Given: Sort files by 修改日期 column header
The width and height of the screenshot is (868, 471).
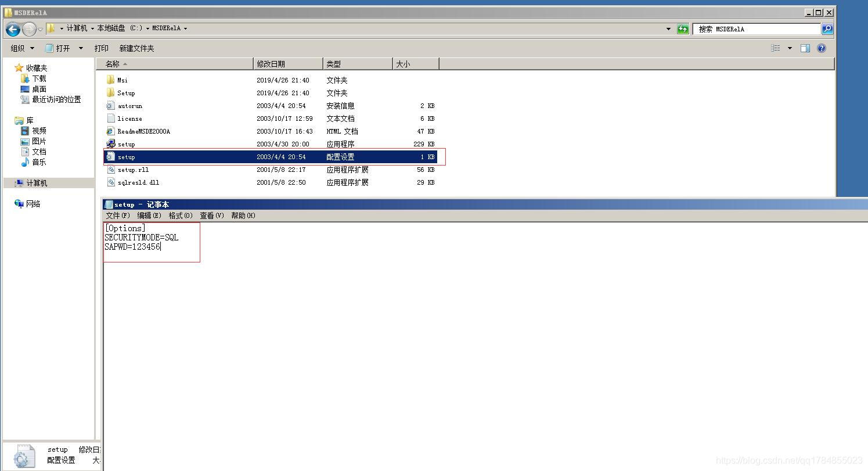Looking at the screenshot, I should (x=288, y=64).
